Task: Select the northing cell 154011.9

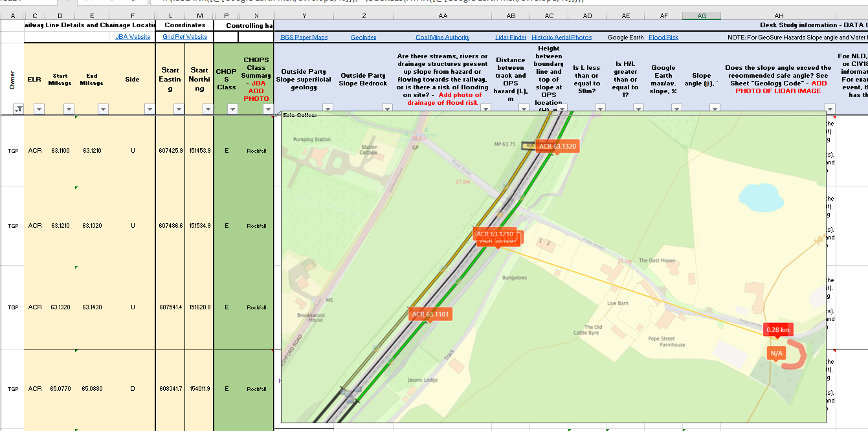Action: point(199,389)
